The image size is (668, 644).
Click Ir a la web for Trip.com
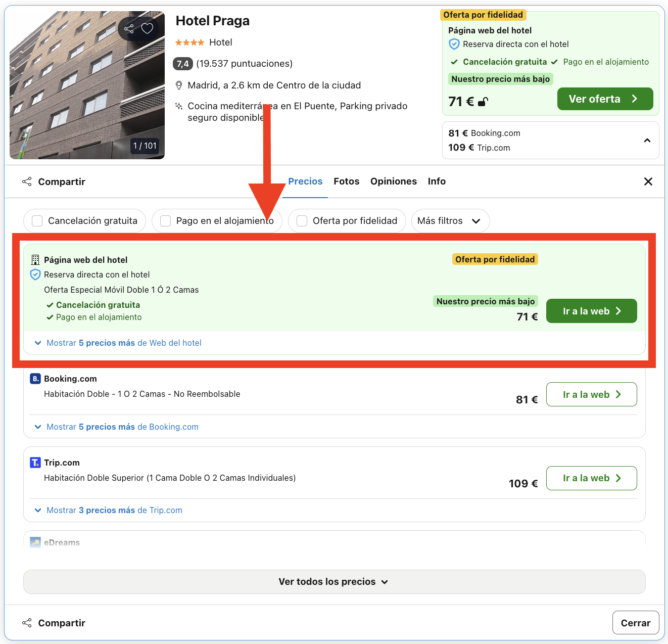[x=591, y=478]
